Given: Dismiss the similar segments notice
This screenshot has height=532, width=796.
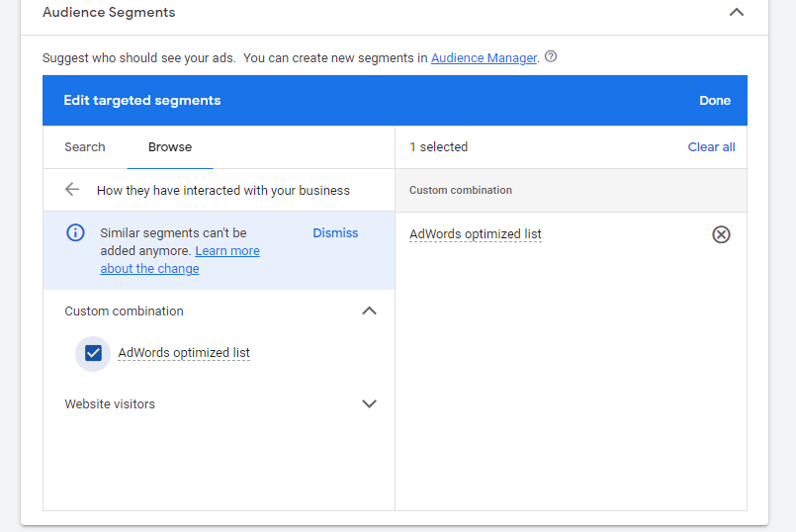Looking at the screenshot, I should pyautogui.click(x=335, y=233).
